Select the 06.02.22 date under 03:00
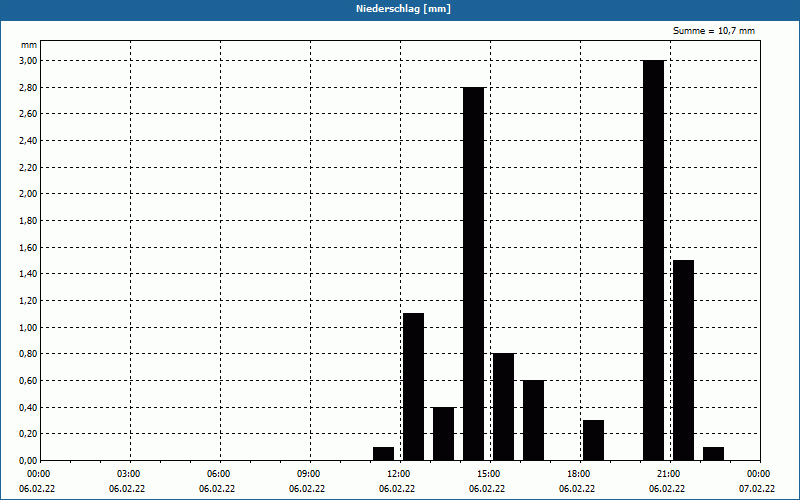Screen dimensions: 800x500 [x=127, y=489]
